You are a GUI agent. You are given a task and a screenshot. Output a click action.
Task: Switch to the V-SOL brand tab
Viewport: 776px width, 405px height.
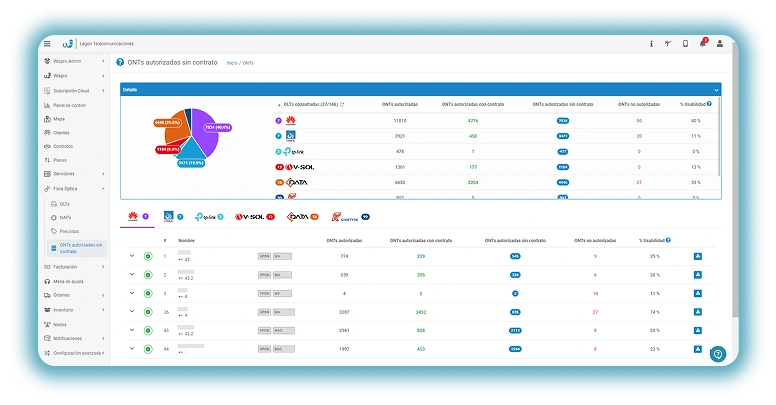(255, 217)
